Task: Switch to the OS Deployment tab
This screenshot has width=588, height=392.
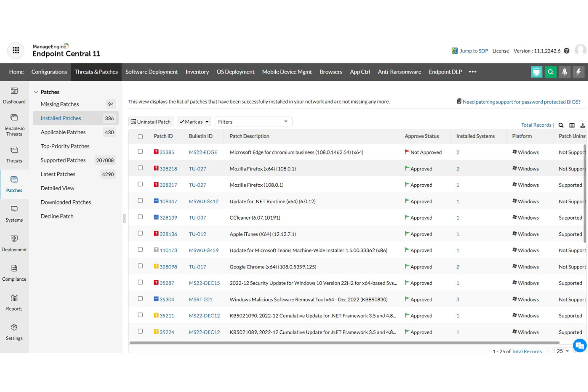Action: (x=235, y=72)
